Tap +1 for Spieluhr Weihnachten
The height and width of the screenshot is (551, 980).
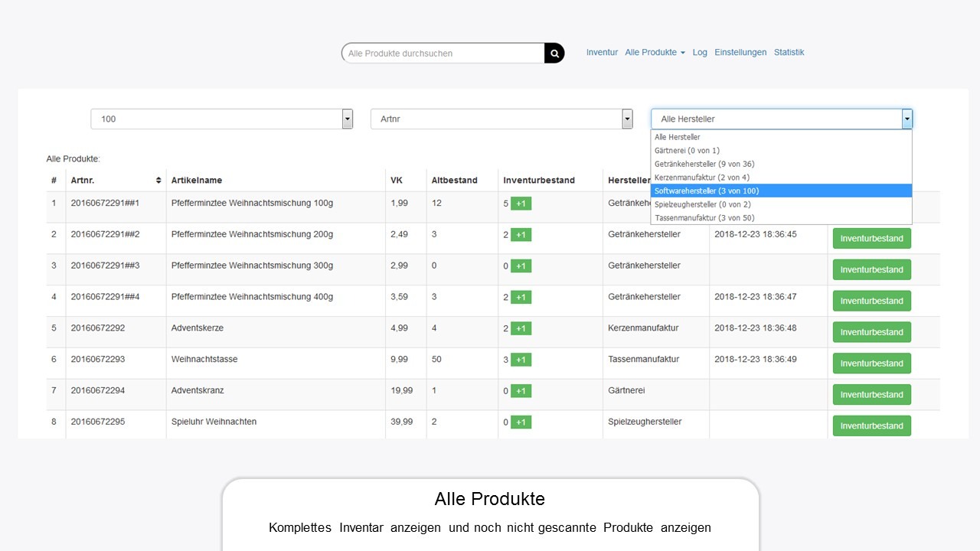coord(521,422)
